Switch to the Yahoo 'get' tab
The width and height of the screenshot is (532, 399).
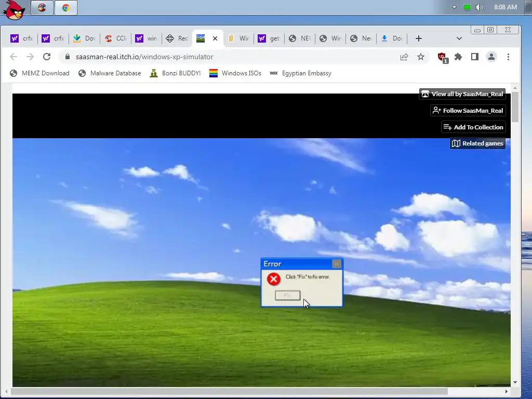269,38
